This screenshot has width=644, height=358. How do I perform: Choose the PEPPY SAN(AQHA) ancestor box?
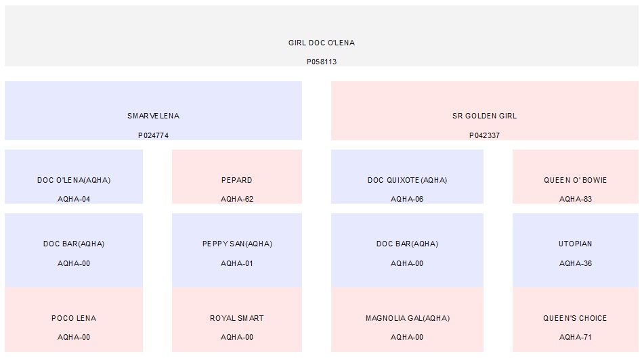pyautogui.click(x=236, y=244)
